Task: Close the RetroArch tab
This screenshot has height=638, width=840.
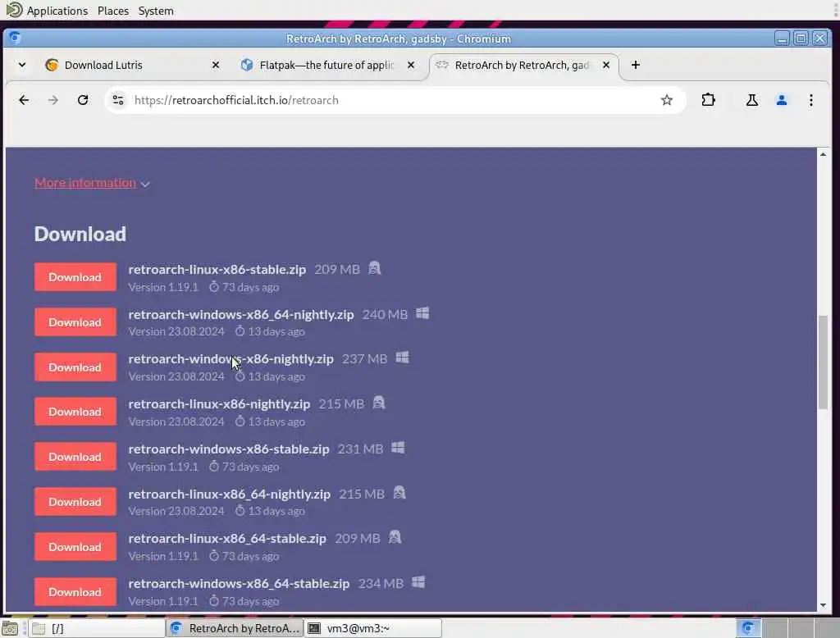Action: click(x=606, y=65)
